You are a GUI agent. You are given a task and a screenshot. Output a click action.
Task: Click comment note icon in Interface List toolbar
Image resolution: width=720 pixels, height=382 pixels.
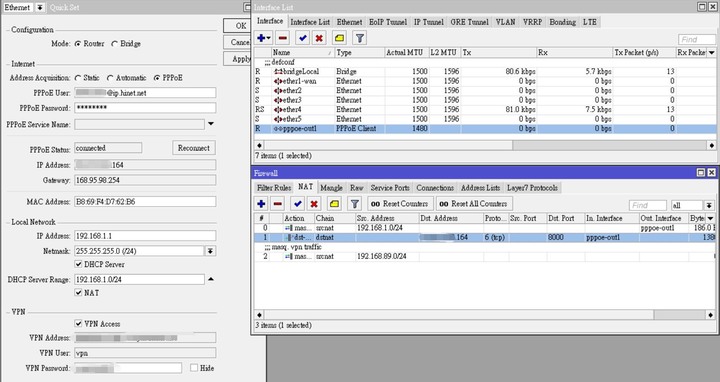[x=339, y=38]
